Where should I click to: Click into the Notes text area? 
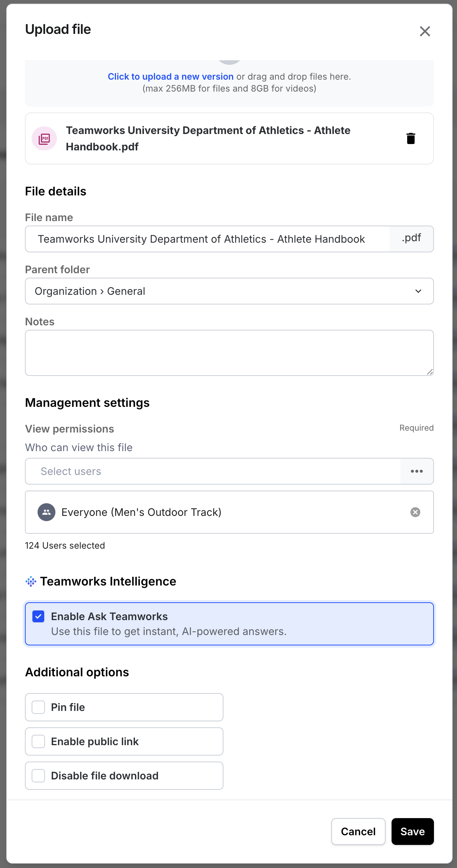pos(229,353)
